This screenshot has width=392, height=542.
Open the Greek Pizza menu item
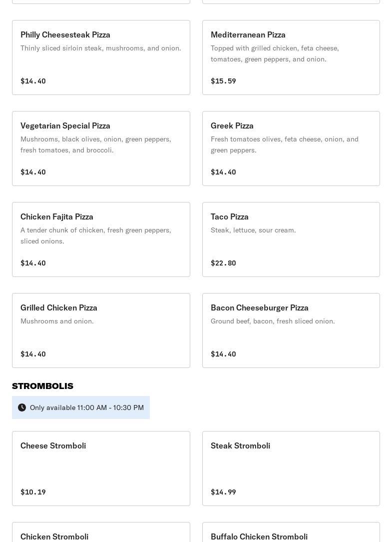pyautogui.click(x=291, y=148)
